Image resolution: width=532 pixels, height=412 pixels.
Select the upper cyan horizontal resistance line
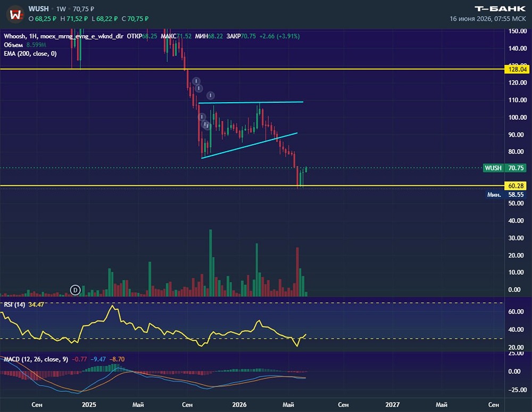[251, 102]
